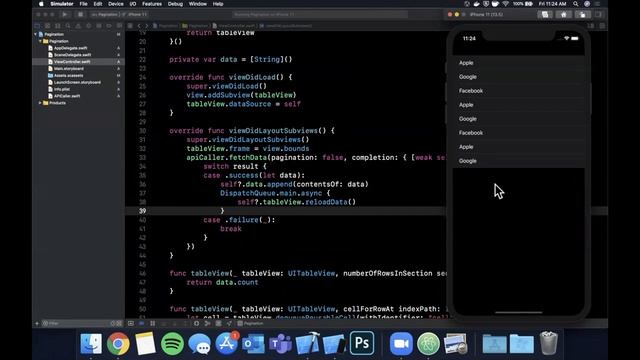Open Trash from the Dock
This screenshot has height=360, width=640.
[549, 343]
